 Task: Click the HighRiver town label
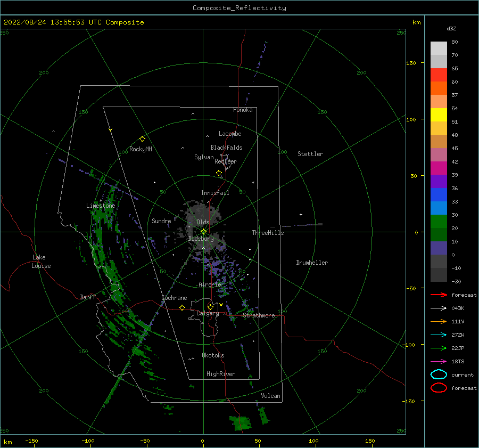click(x=221, y=374)
